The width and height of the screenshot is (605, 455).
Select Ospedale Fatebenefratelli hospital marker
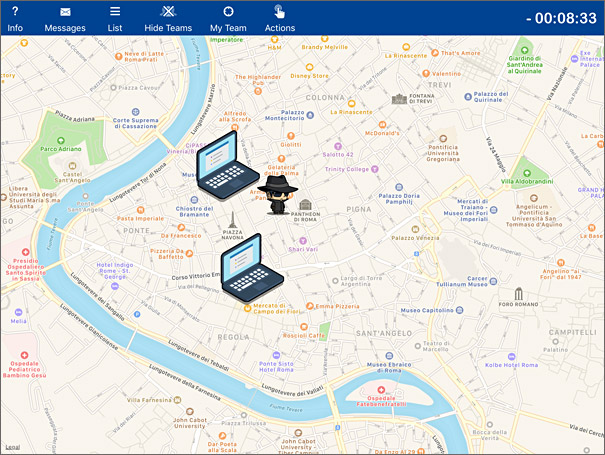coord(381,390)
